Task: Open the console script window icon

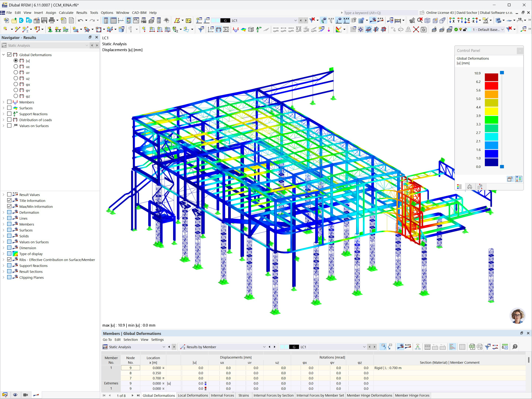Action: 136,21
